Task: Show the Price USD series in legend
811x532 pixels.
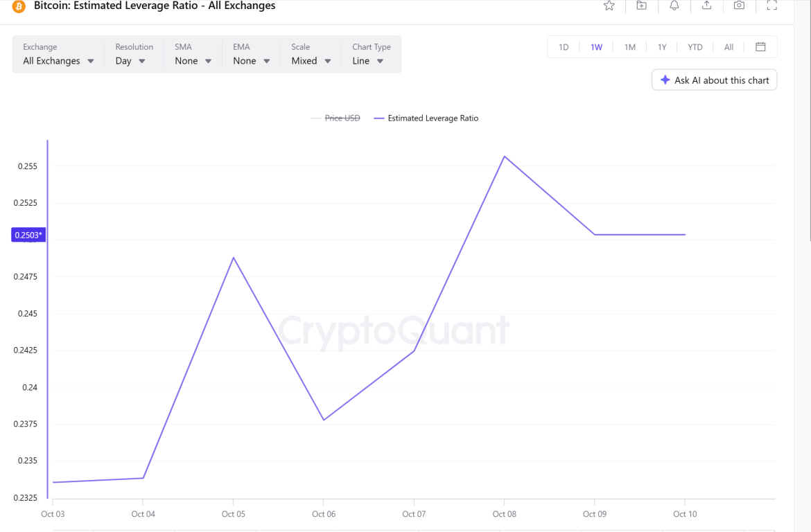Action: click(x=335, y=118)
